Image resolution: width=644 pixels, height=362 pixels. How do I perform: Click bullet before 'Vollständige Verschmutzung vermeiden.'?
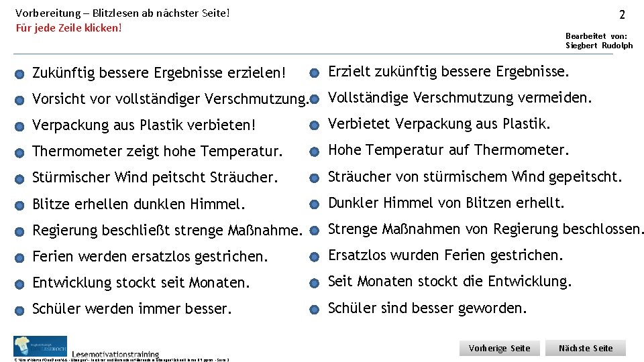[x=314, y=99]
